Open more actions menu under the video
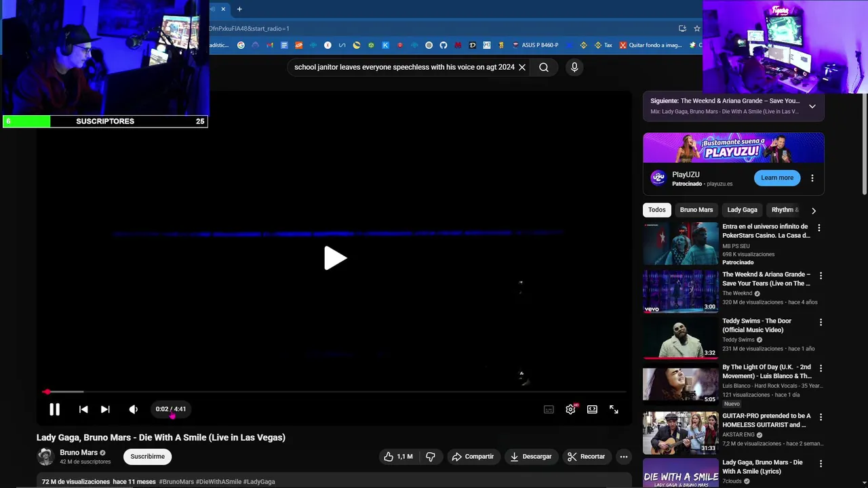Screen dimensions: 868x488 point(624,457)
